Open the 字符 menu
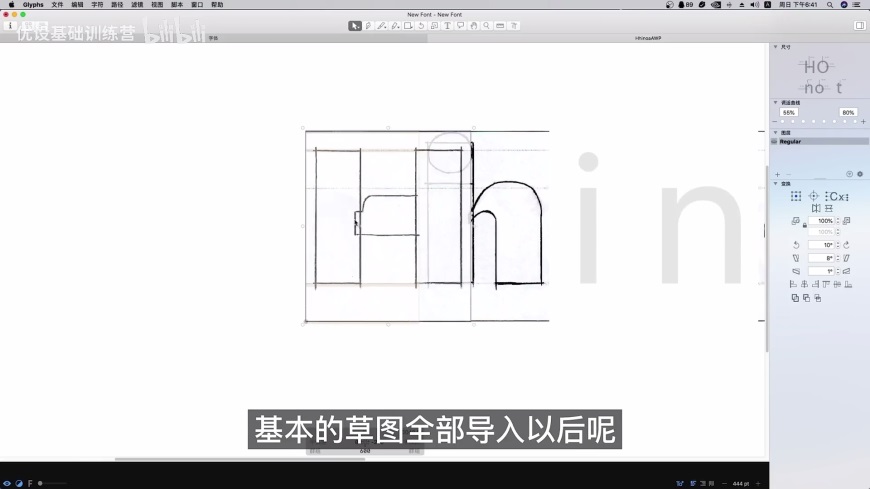The image size is (870, 489). [x=97, y=4]
